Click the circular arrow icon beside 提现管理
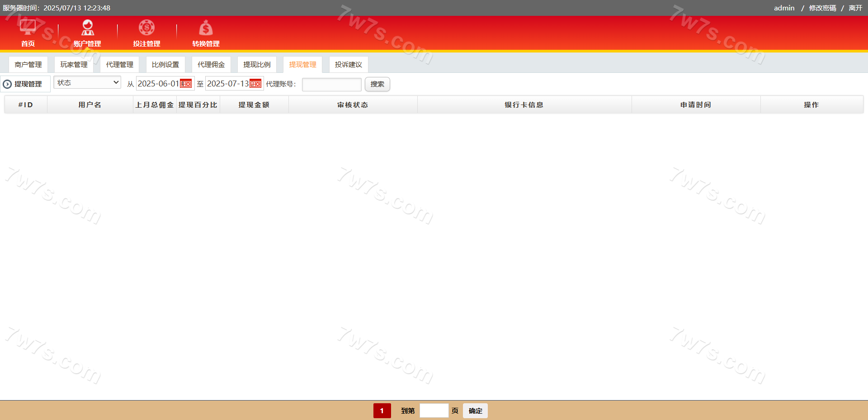 7,84
